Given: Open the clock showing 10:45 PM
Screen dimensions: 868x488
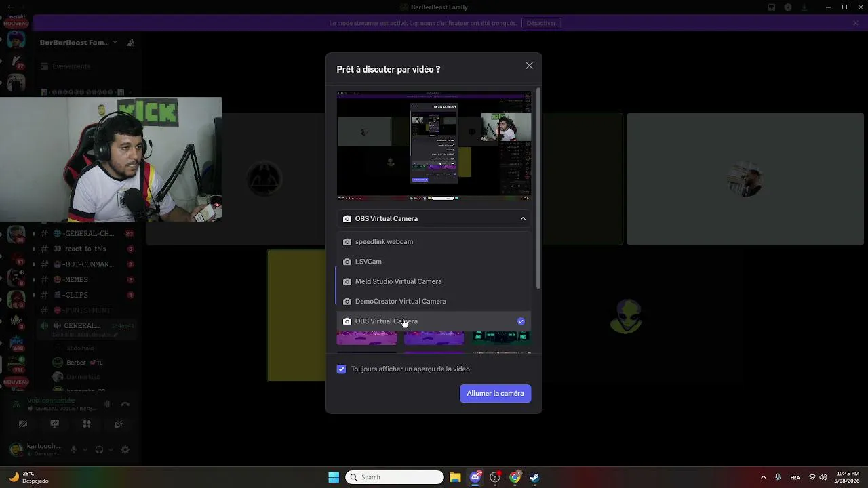Looking at the screenshot, I should coord(848,477).
